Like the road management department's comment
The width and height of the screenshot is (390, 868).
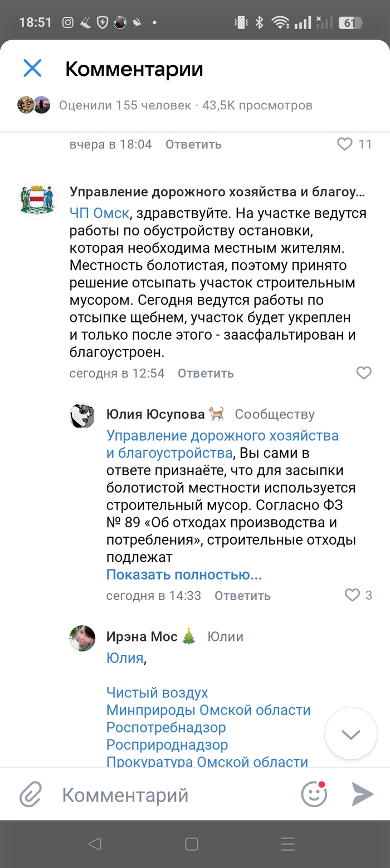coord(364,373)
